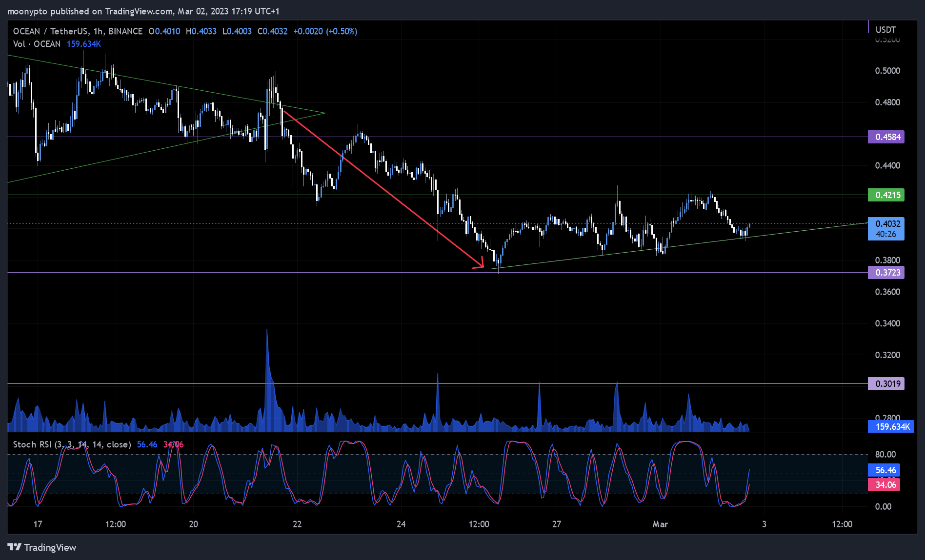The width and height of the screenshot is (925, 560).
Task: Click the 0.00 Stoch RSI axis tick
Action: point(883,506)
